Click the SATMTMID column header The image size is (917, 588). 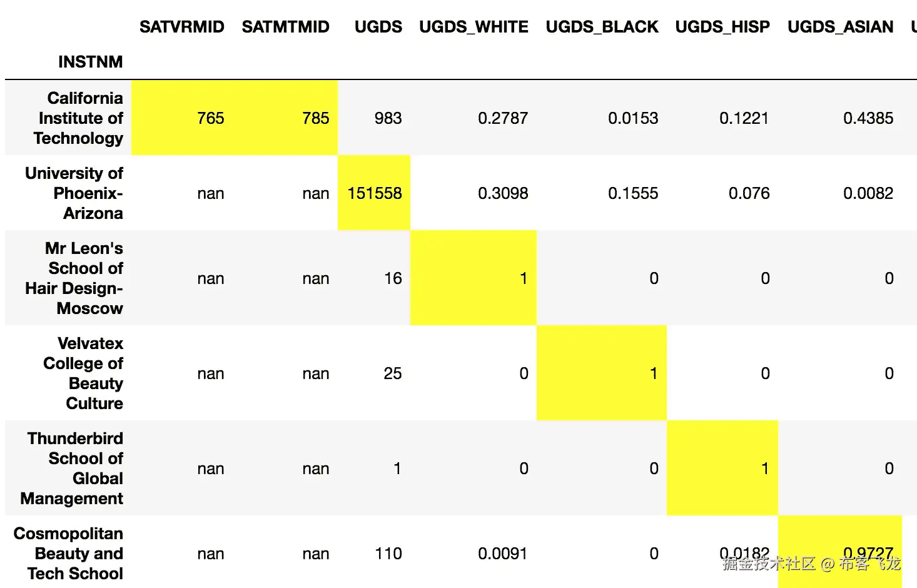(285, 27)
